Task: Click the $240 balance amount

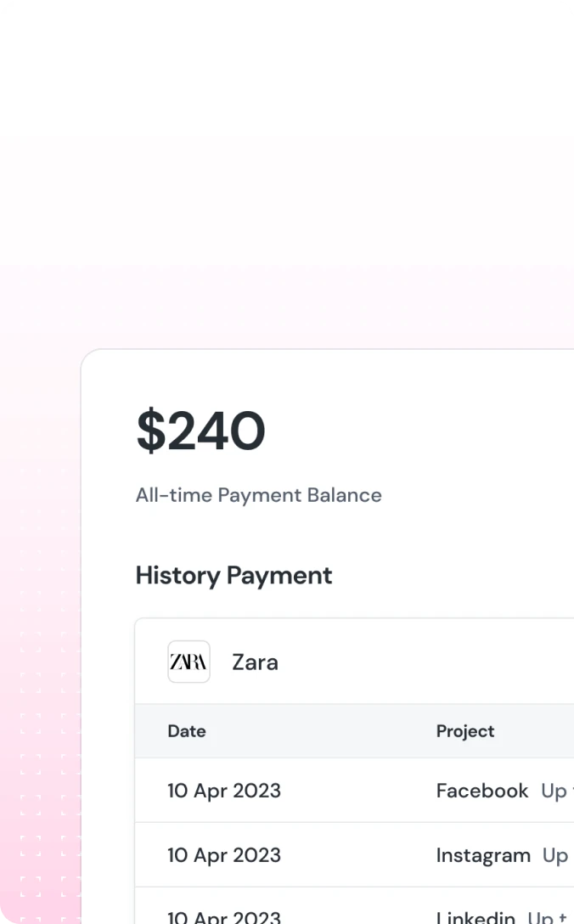Action: (x=201, y=431)
